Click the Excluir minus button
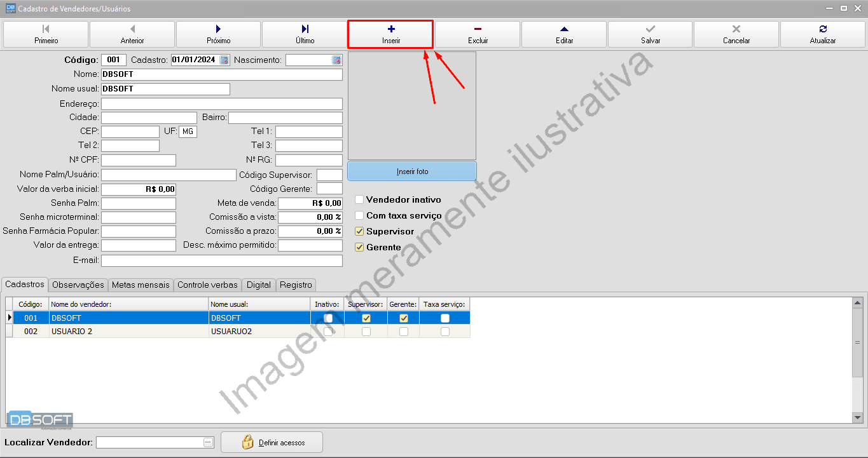The height and width of the screenshot is (458, 868). pos(478,34)
